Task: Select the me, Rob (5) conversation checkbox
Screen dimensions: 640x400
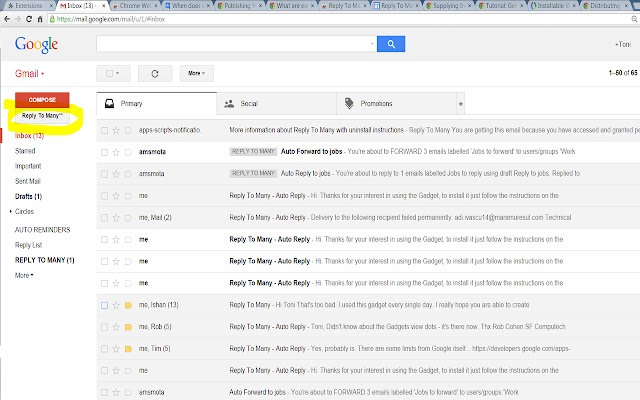Action: [x=104, y=327]
